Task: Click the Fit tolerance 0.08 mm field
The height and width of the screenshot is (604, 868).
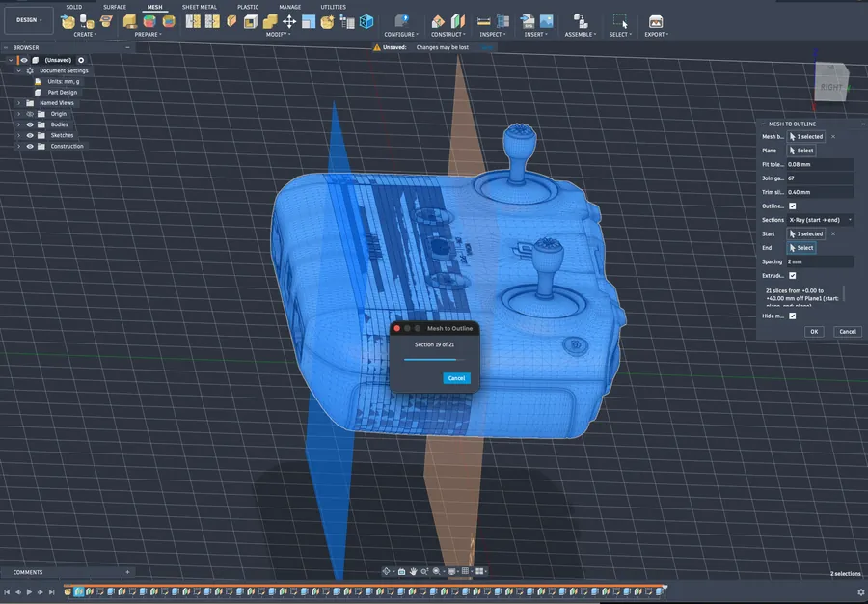Action: 820,164
